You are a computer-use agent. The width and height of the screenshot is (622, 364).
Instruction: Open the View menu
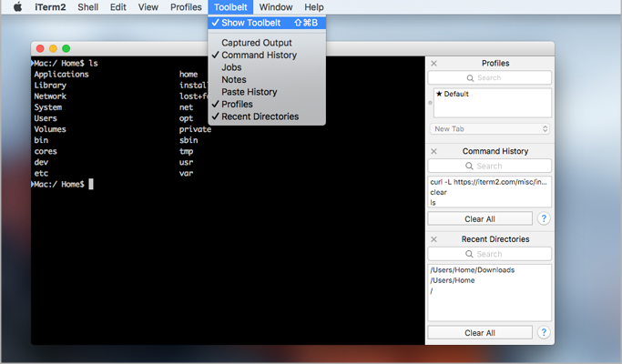148,7
